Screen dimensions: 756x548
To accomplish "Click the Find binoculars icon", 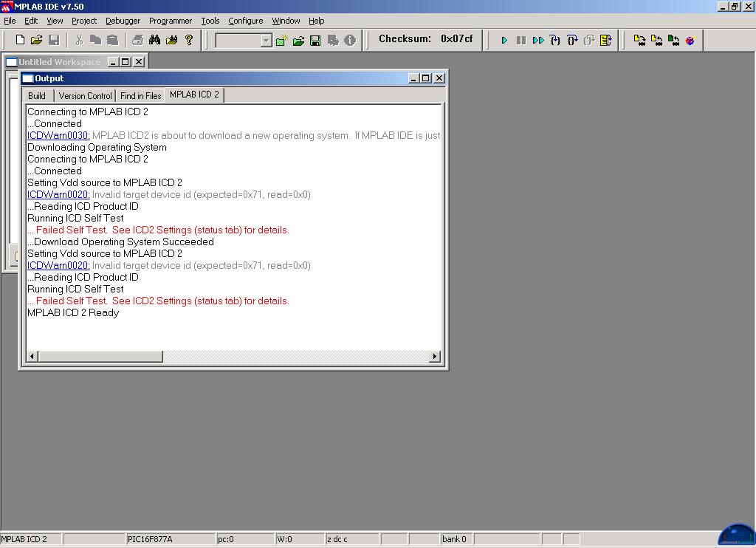I will 155,40.
